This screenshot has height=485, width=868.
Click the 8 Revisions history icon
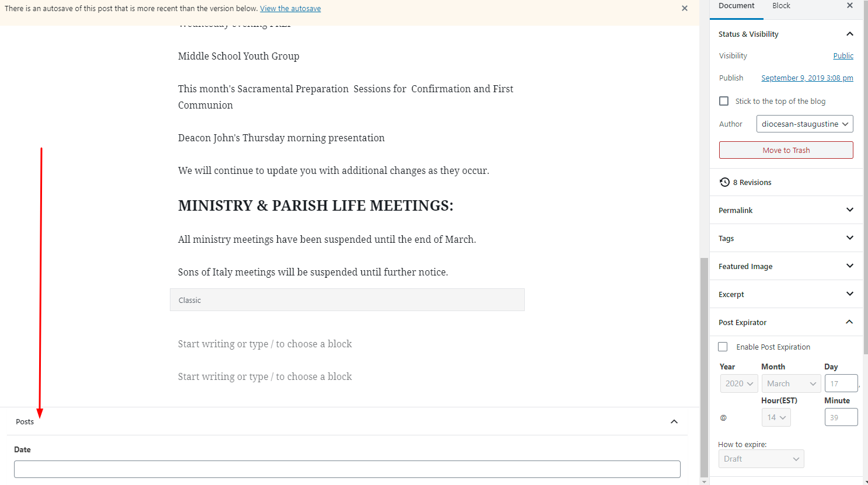click(724, 182)
